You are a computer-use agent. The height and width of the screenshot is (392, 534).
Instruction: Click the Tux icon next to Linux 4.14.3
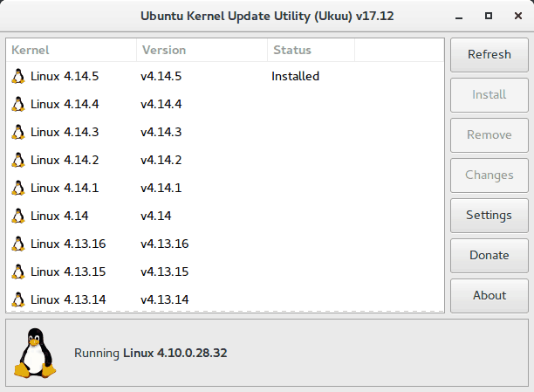17,132
